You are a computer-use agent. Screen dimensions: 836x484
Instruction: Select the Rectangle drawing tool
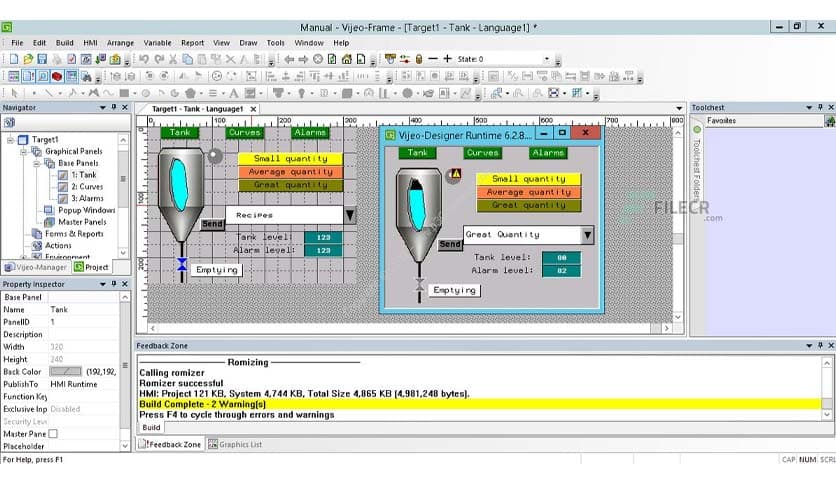coord(124,93)
